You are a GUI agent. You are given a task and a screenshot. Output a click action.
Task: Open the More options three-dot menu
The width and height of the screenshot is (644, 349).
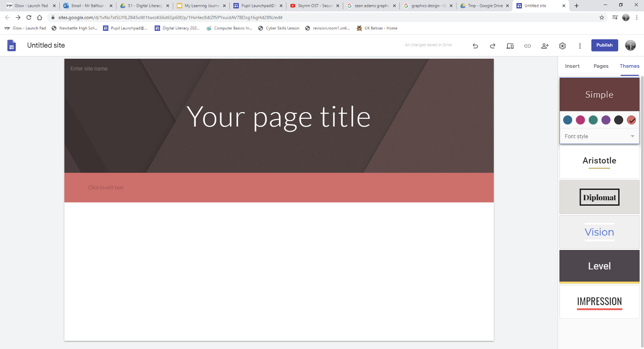pyautogui.click(x=580, y=46)
